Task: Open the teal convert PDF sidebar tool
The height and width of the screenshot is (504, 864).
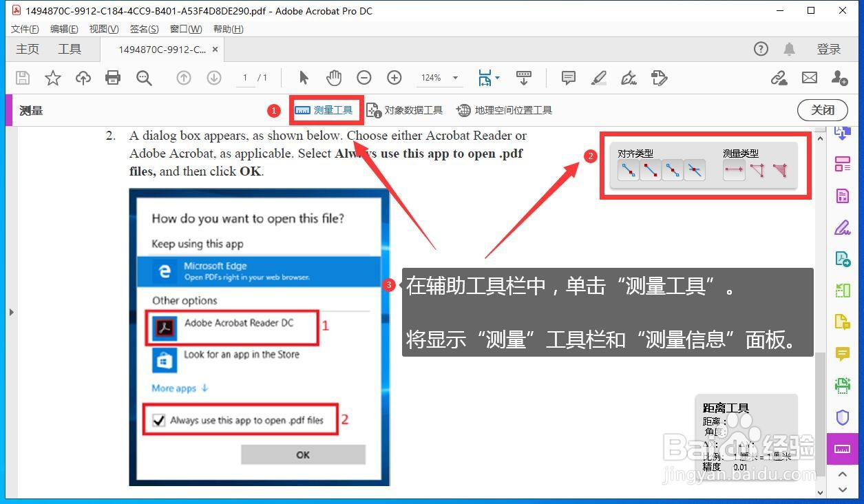Action: tap(843, 259)
